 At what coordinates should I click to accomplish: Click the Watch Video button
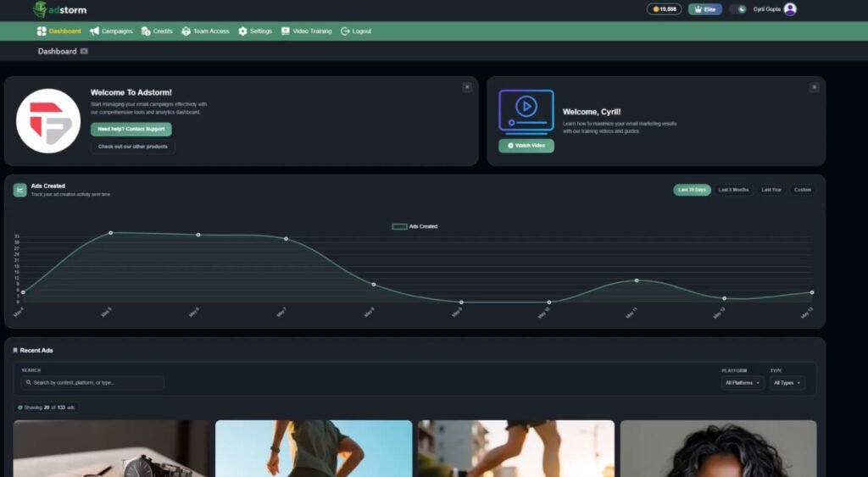(526, 146)
